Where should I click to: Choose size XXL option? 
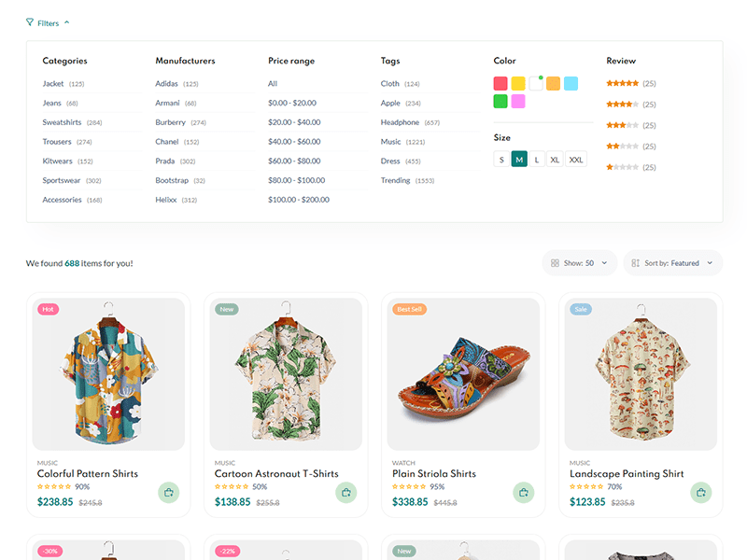point(576,160)
